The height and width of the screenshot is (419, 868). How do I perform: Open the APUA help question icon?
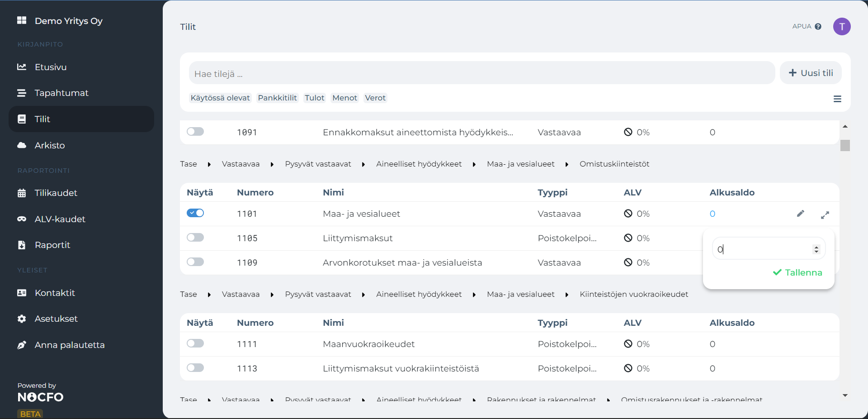click(818, 27)
